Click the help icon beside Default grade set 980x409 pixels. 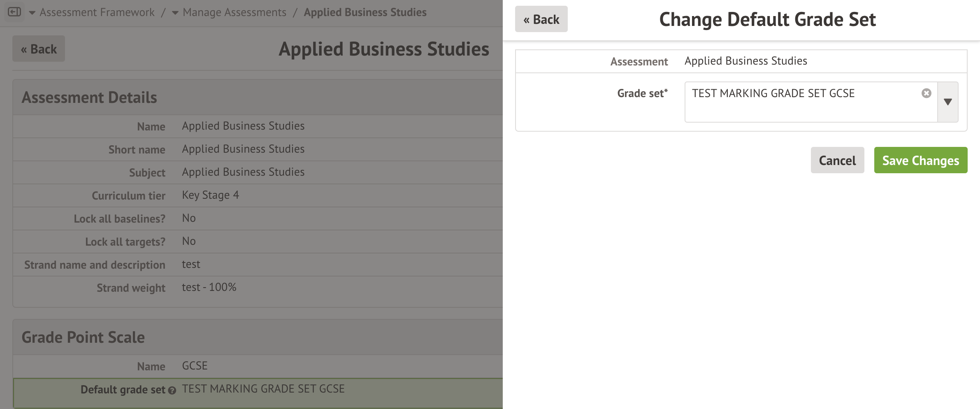pyautogui.click(x=172, y=390)
